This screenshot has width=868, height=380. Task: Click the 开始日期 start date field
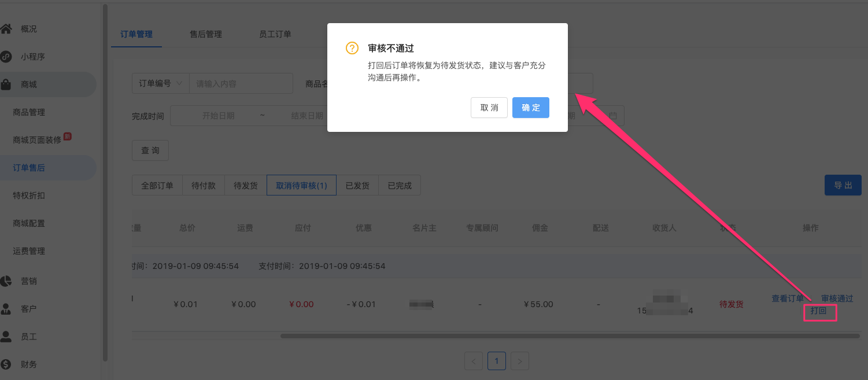pyautogui.click(x=219, y=116)
